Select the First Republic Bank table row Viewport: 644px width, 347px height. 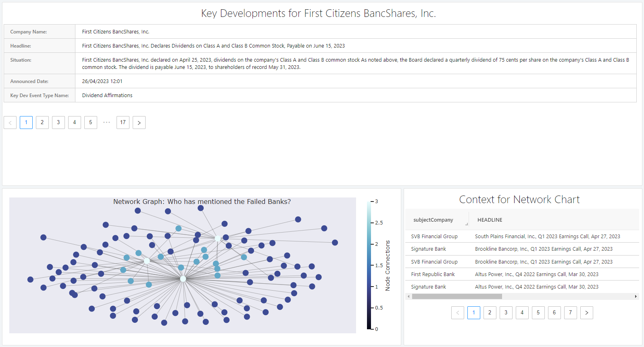coord(433,274)
